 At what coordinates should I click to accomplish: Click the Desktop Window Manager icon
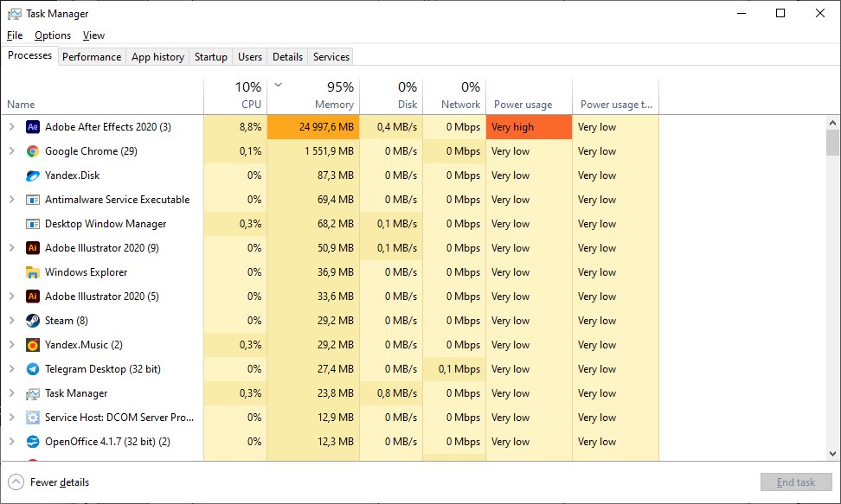(33, 224)
